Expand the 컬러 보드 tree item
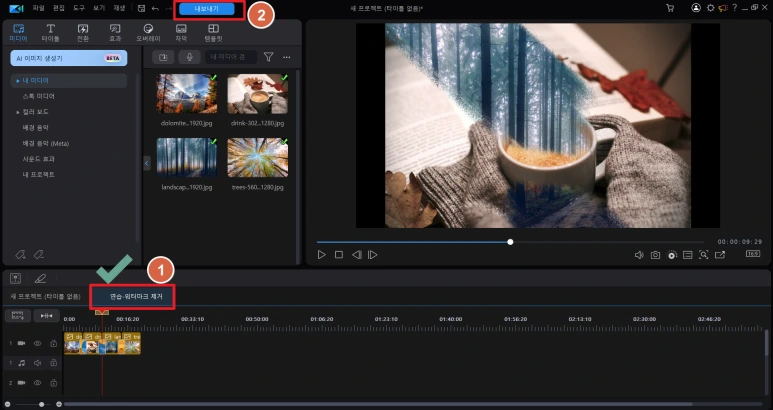This screenshot has width=773, height=410. [18, 112]
